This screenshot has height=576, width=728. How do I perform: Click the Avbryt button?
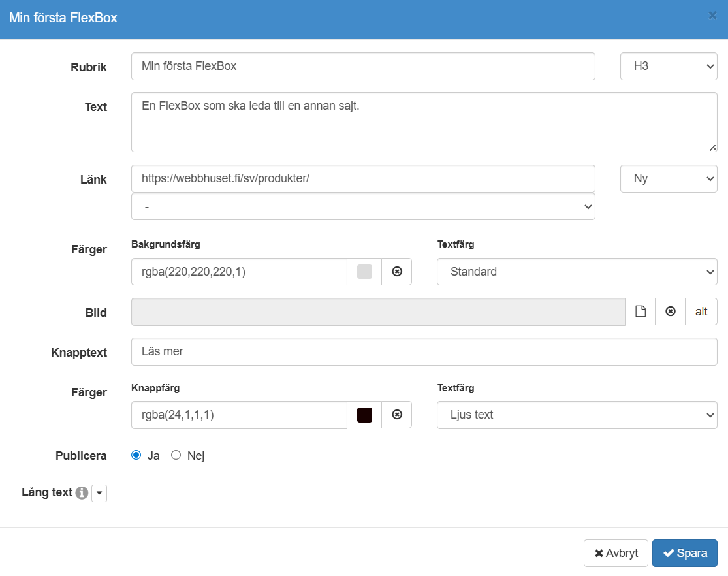click(x=616, y=553)
